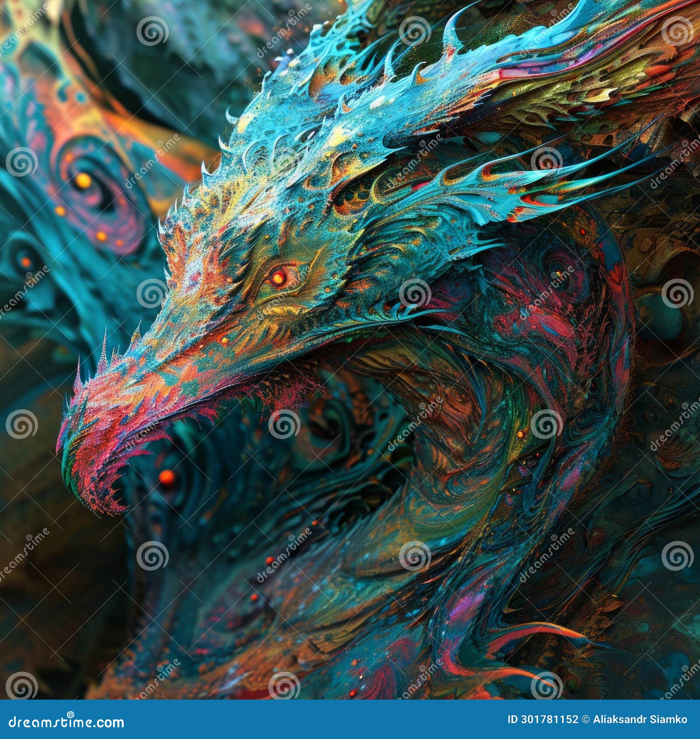700x739 pixels.
Task: Select the dragon artwork preview image
Action: click(350, 350)
